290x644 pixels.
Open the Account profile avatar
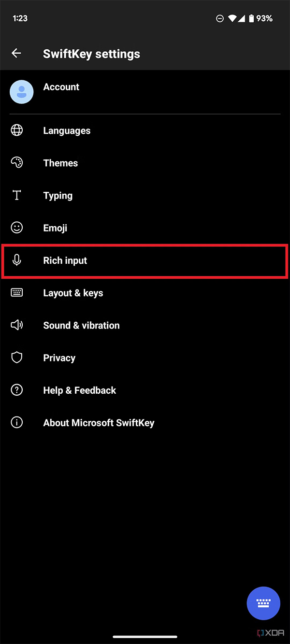coord(22,91)
